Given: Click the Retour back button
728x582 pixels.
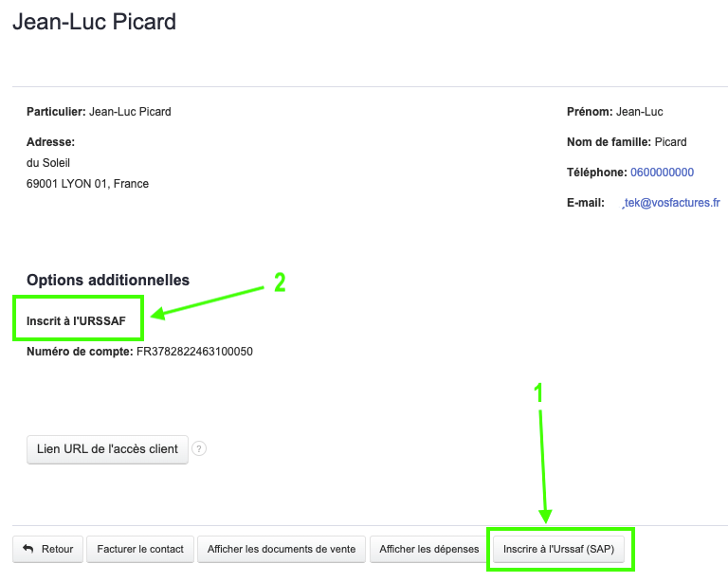Looking at the screenshot, I should point(47,549).
